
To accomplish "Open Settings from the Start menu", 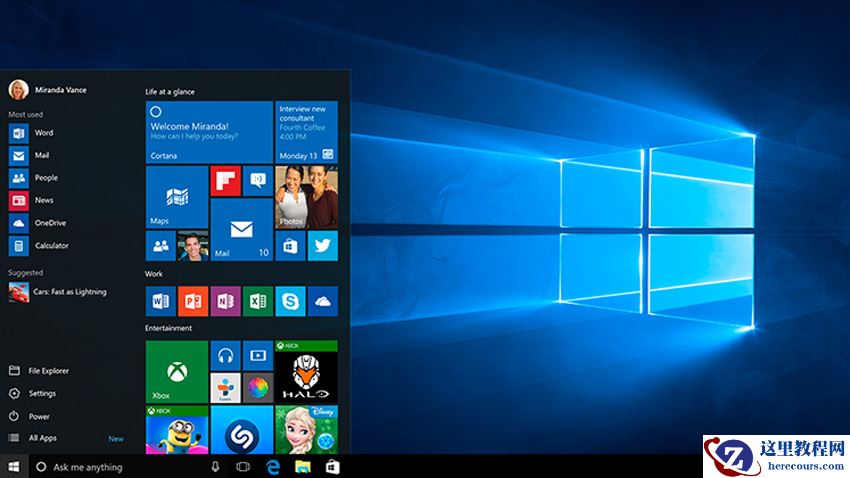I will (x=33, y=393).
